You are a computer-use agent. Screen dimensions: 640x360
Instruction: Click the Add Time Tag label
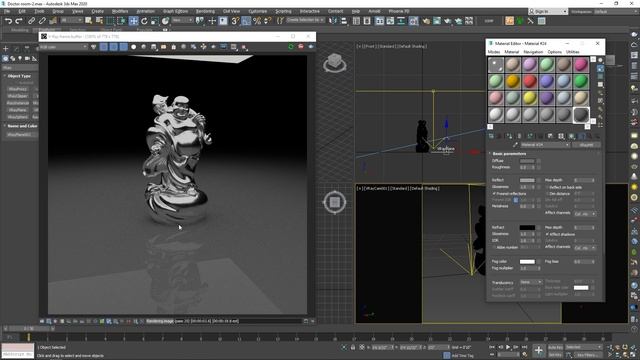click(462, 356)
